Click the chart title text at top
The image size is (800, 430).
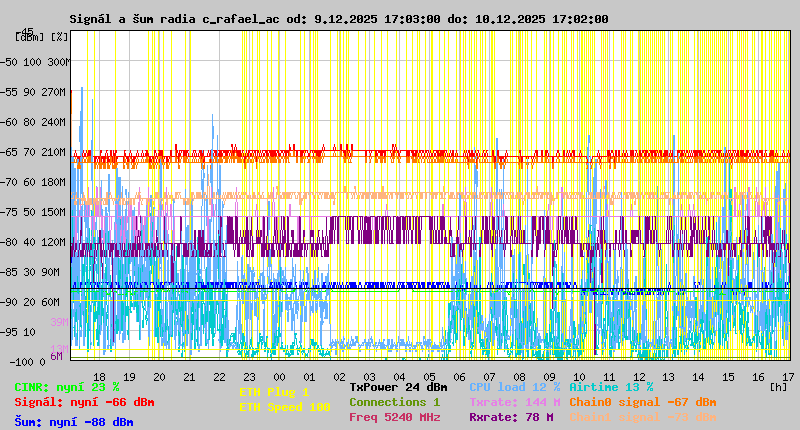pyautogui.click(x=338, y=19)
